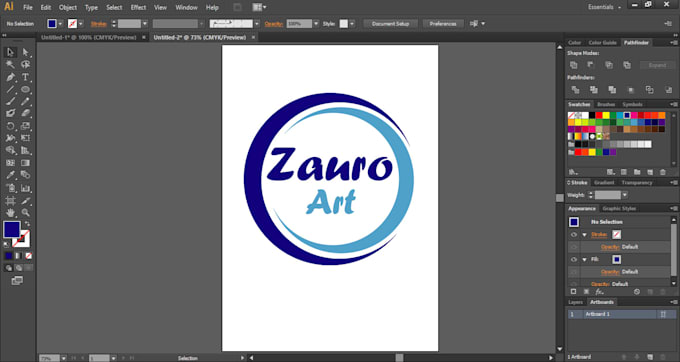Reset to default fill and stroke
This screenshot has width=680, height=362.
point(6,245)
